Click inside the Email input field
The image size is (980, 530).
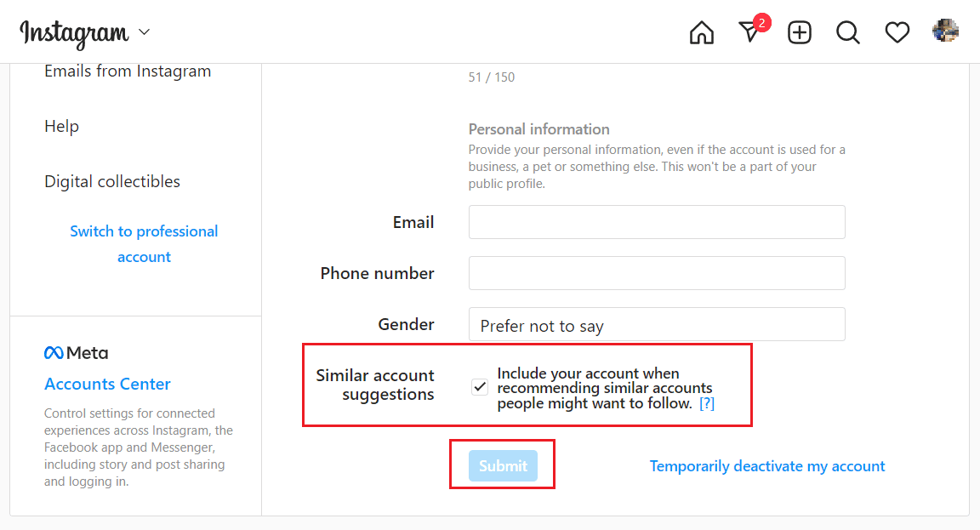click(656, 222)
